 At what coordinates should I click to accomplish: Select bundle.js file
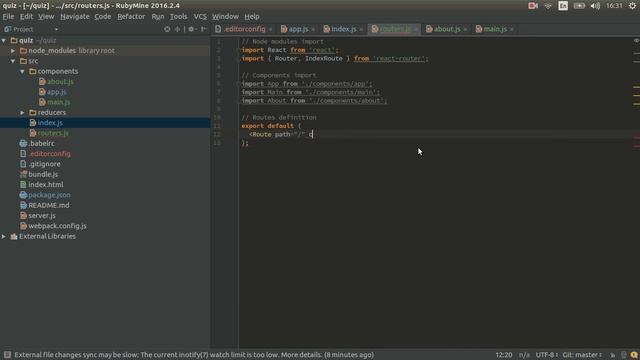(x=43, y=174)
